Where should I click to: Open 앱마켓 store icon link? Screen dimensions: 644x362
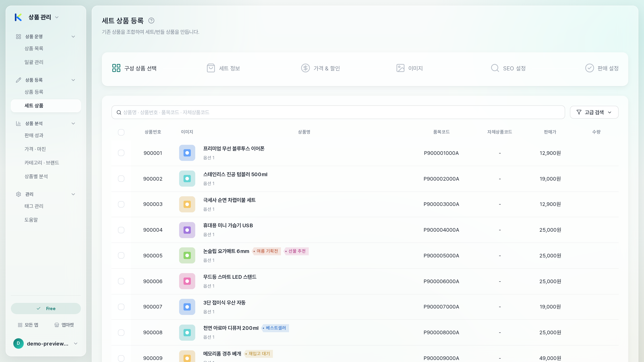(64, 325)
